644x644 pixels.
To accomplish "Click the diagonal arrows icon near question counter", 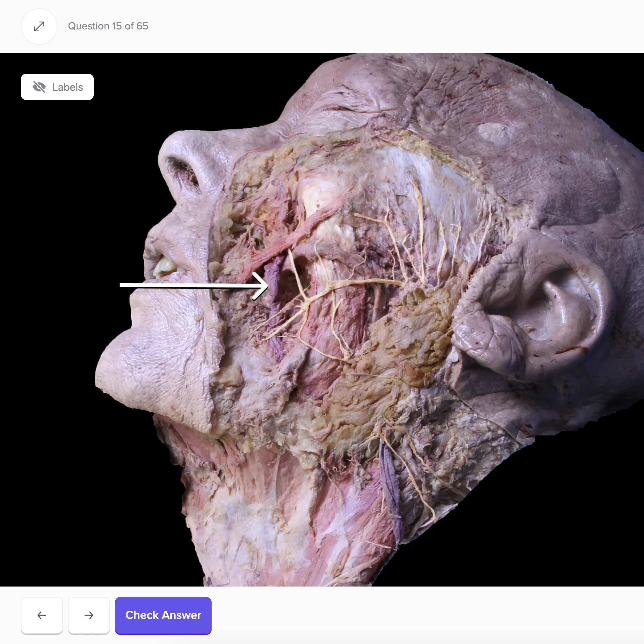I will [x=39, y=26].
